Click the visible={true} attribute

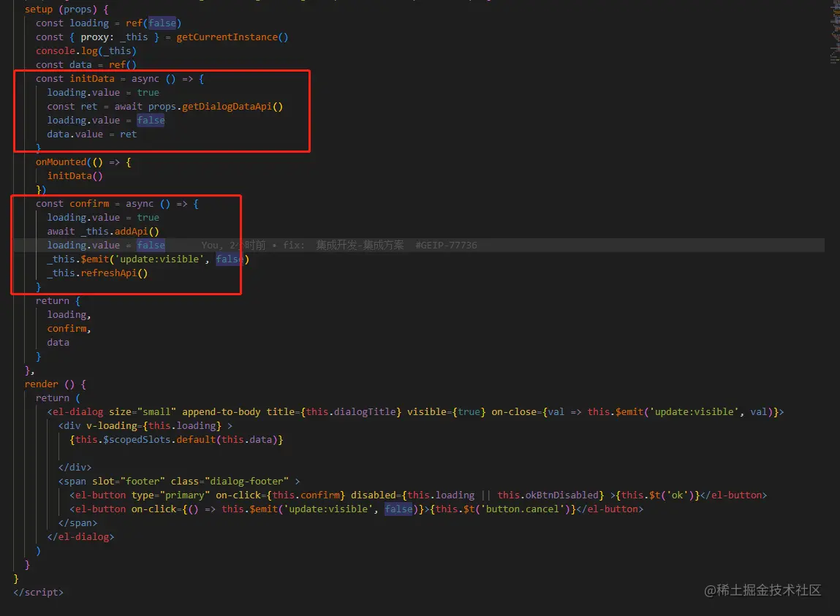[x=446, y=412]
